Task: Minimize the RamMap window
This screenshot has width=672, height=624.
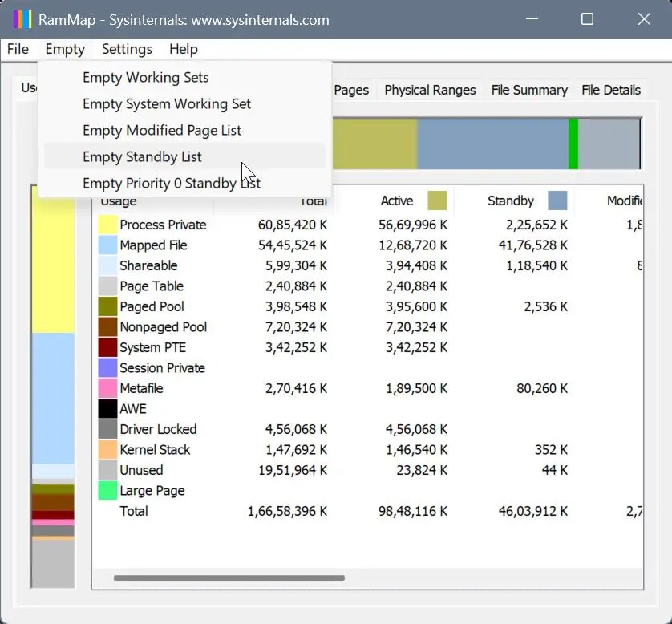Action: pos(532,19)
